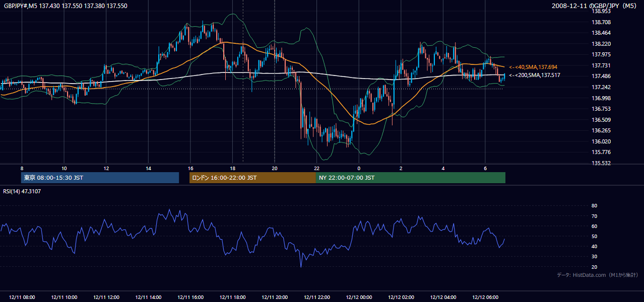The height and width of the screenshot is (302, 644).
Task: Click the 135.532 price axis label
Action: (601, 163)
